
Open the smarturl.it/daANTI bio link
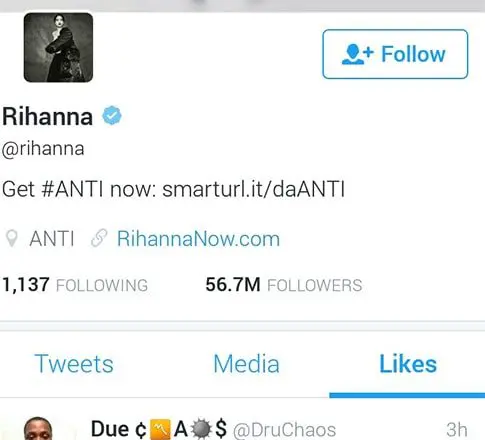tap(253, 189)
